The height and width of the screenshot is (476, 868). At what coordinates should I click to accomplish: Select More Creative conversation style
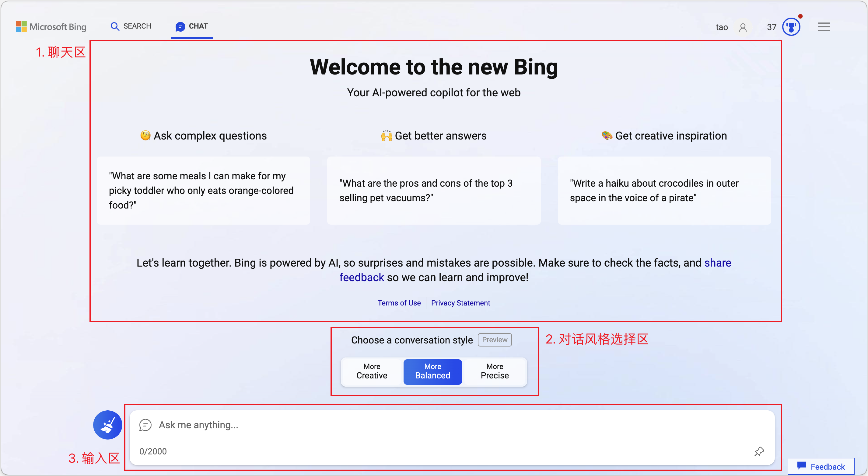pos(372,371)
